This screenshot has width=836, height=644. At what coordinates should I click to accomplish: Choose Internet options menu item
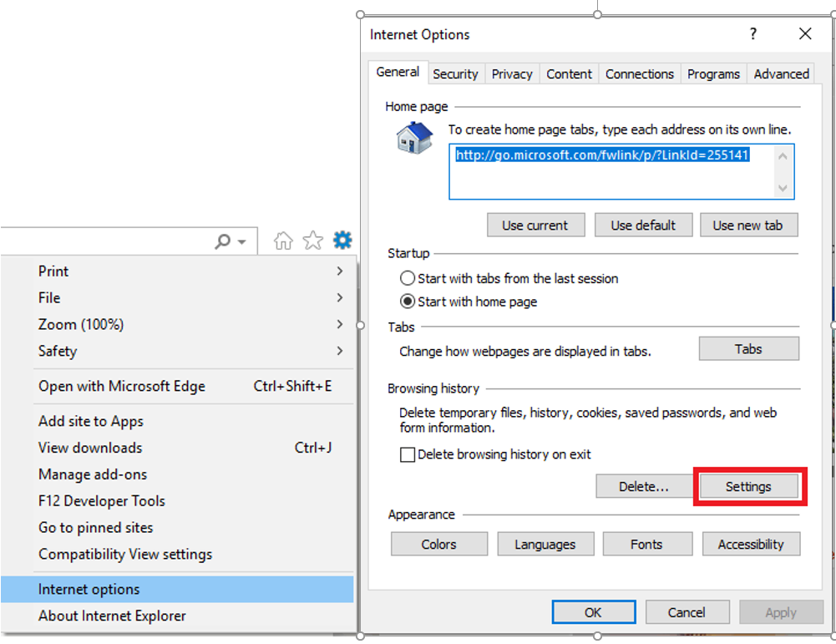pos(177,589)
